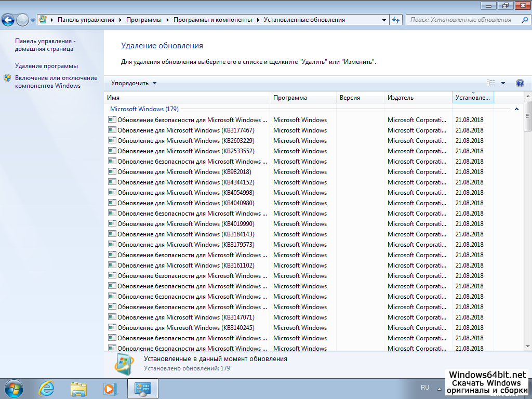532x399 pixels.
Task: Launch Windows Media Player from taskbar
Action: (110, 388)
